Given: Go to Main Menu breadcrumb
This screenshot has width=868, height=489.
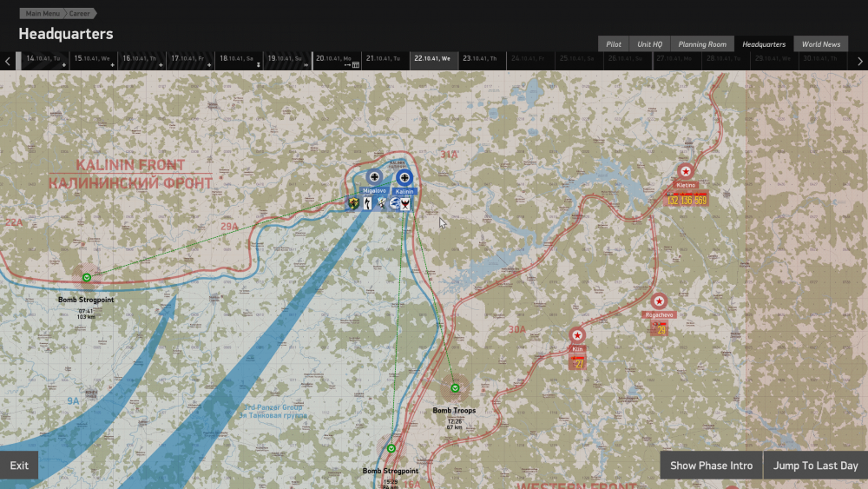Looking at the screenshot, I should pyautogui.click(x=42, y=13).
